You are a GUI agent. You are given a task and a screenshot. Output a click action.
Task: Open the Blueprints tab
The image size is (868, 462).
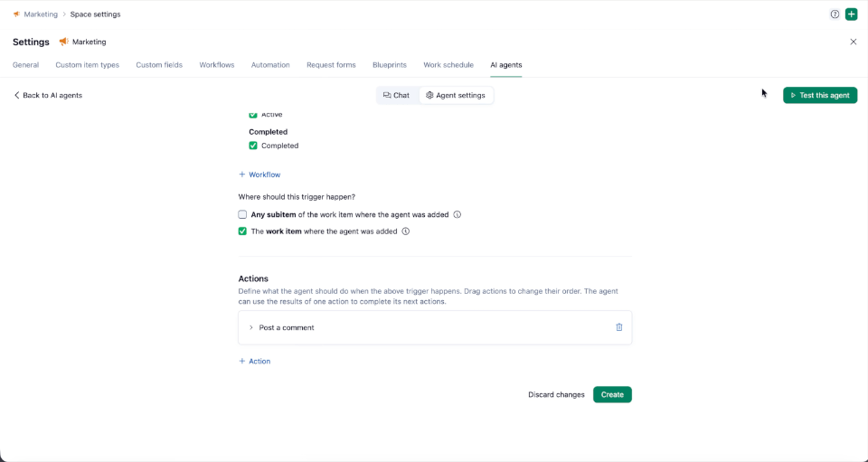[x=390, y=65]
